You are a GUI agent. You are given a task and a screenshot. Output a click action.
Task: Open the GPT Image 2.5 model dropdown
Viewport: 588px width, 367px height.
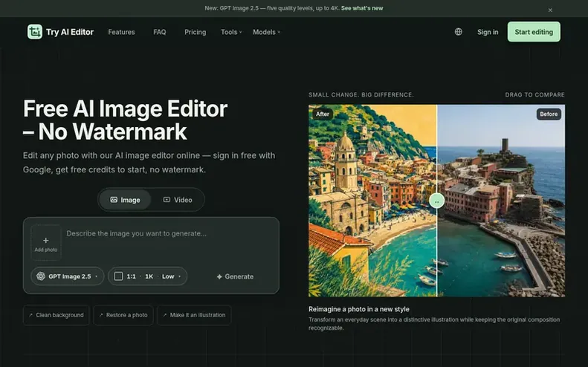click(68, 276)
